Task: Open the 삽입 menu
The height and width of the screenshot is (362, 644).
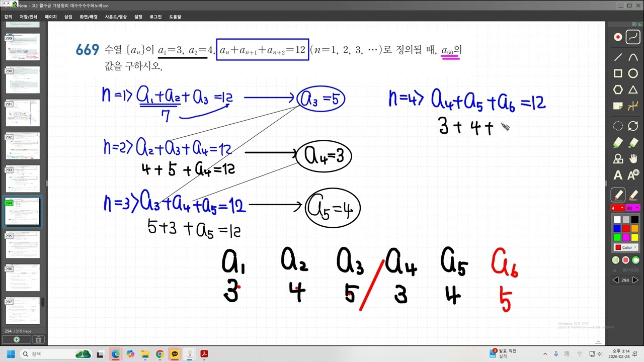Action: pos(68,17)
